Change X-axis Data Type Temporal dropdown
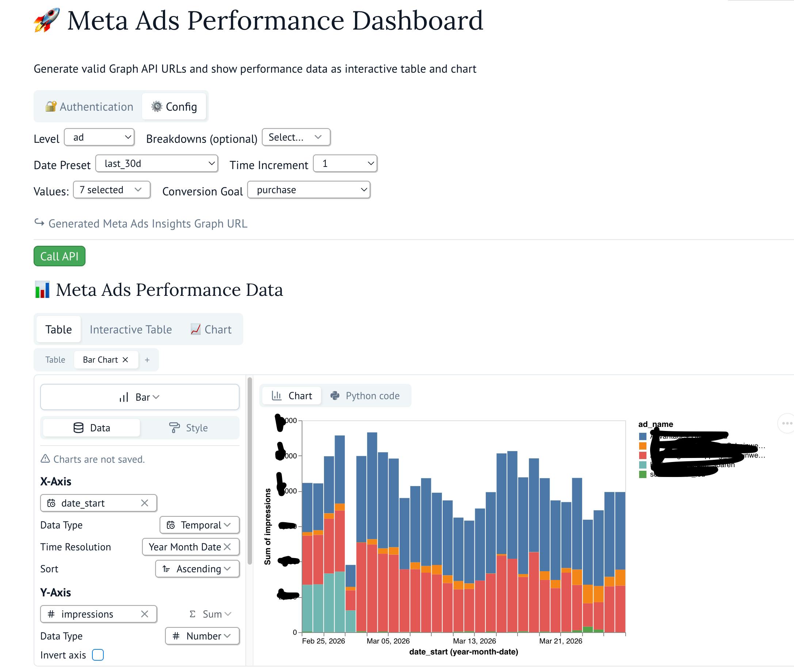The height and width of the screenshot is (672, 794). (200, 525)
